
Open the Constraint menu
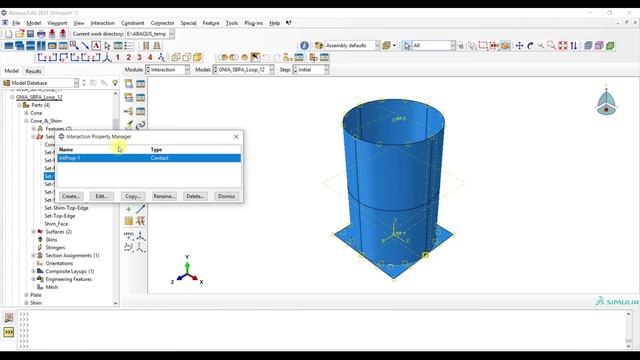(x=133, y=23)
